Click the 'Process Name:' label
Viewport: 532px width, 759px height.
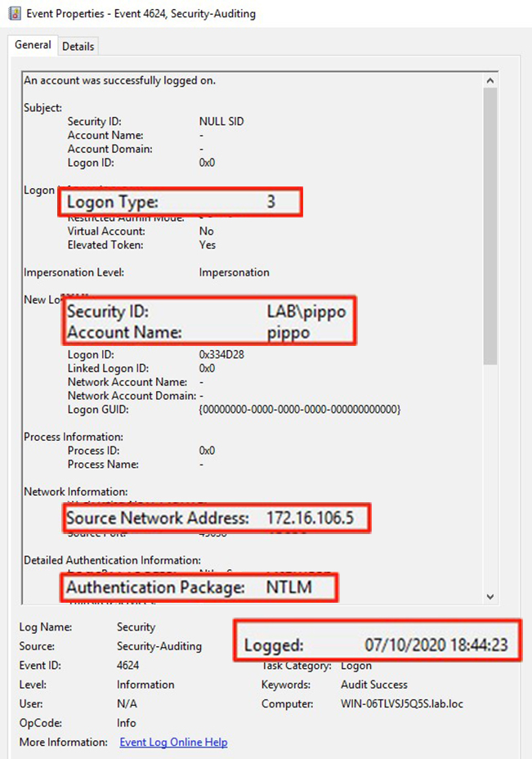pos(103,465)
